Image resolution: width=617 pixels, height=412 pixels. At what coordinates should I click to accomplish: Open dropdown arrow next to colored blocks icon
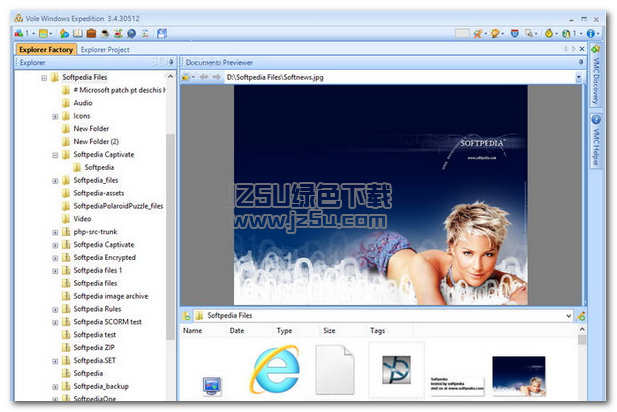[x=33, y=34]
